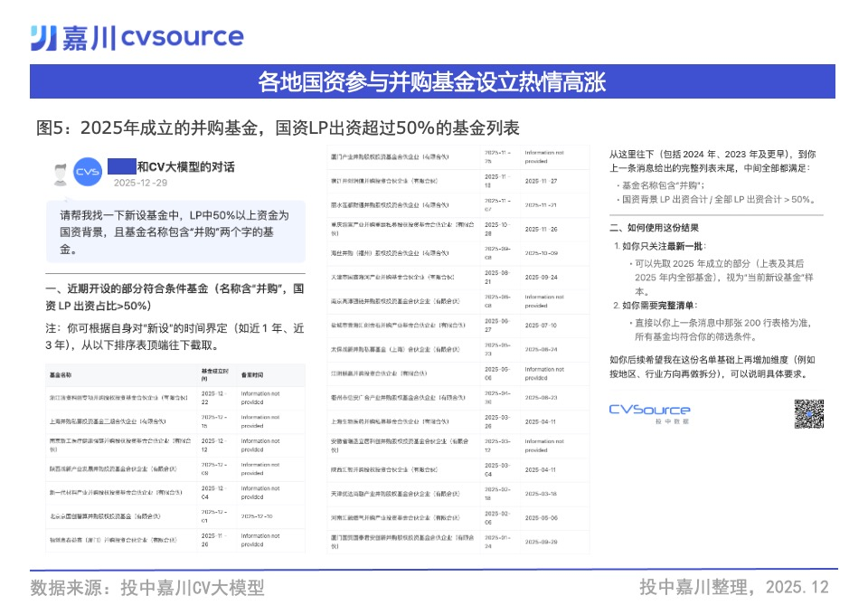The width and height of the screenshot is (868, 605).
Task: Click the chat date 2025-12-29
Action: 140,183
